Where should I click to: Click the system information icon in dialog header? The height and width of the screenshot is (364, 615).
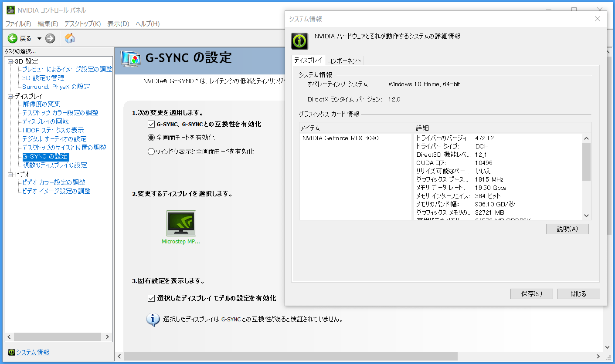pyautogui.click(x=300, y=41)
